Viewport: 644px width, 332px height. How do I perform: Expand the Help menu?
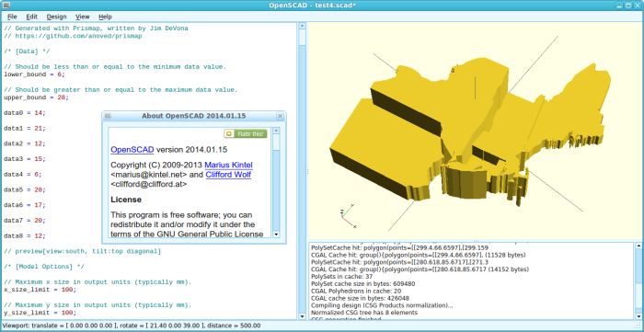105,17
